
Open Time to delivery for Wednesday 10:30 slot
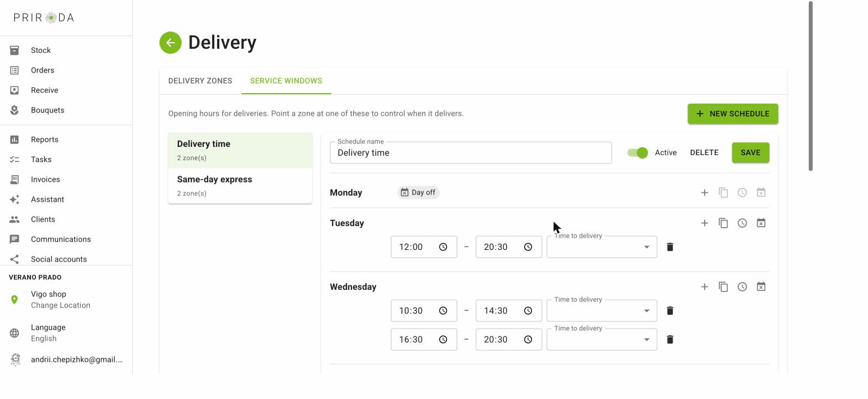[x=602, y=311]
